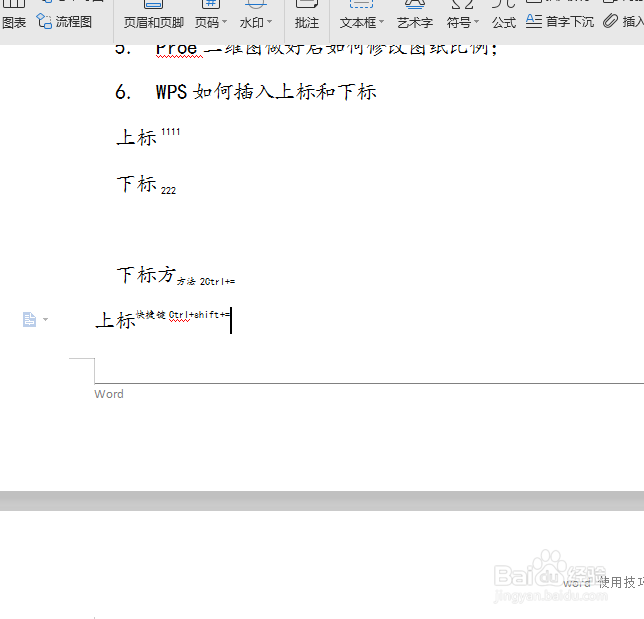Expand the paragraph layout icon arrow
644x619 pixels.
(45, 319)
